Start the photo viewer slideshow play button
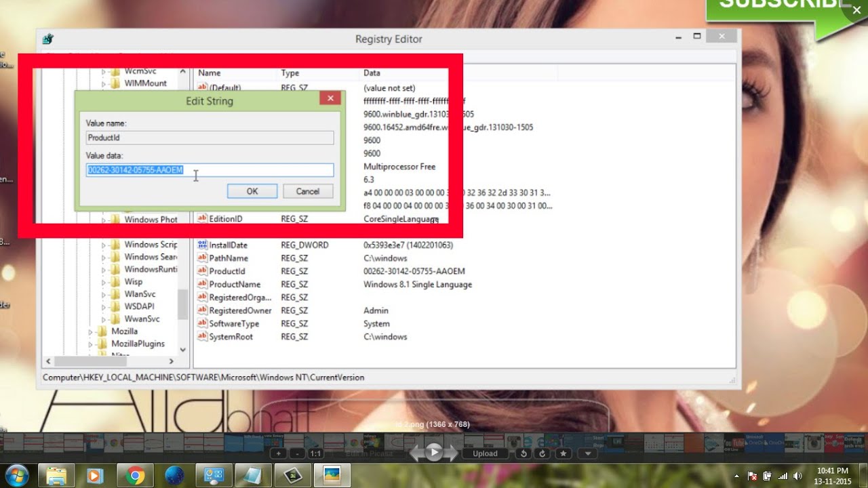 tap(434, 452)
